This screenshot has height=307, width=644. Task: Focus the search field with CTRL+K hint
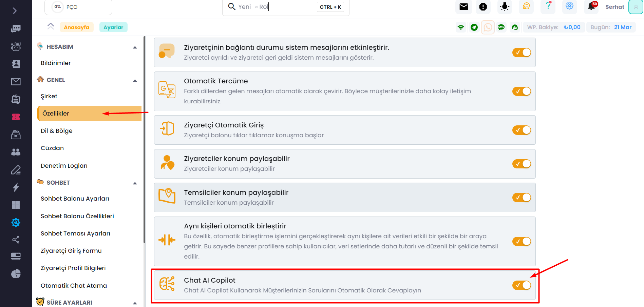click(286, 7)
